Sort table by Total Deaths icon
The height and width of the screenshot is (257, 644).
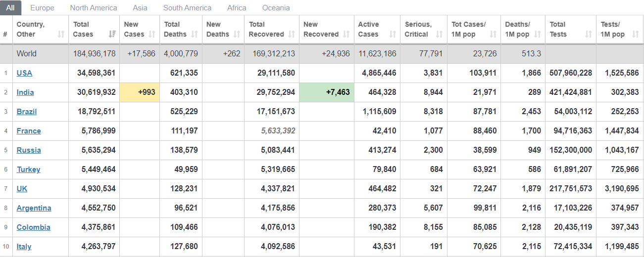tap(195, 34)
